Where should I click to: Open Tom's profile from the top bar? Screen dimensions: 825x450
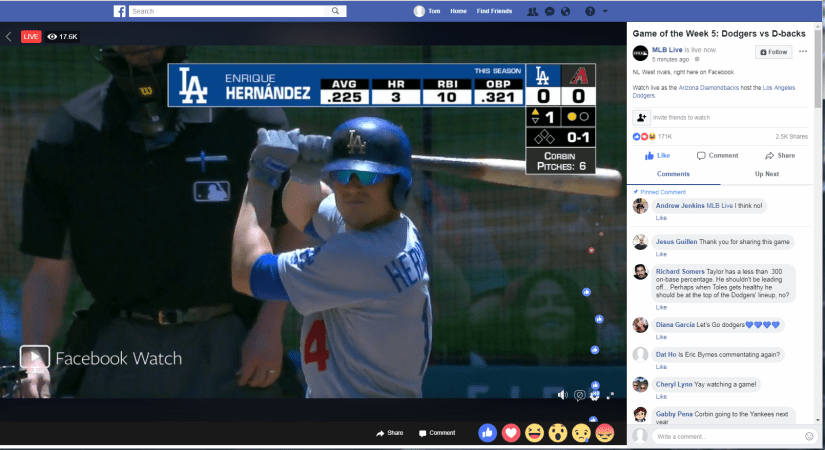click(427, 11)
